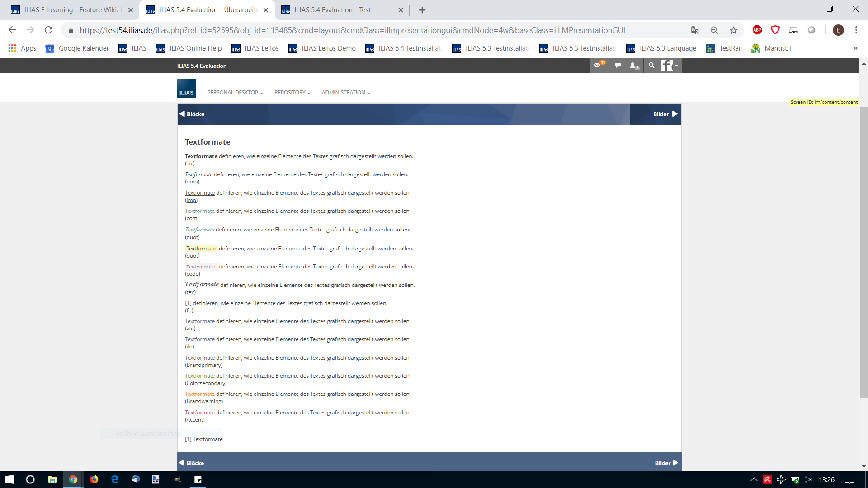The width and height of the screenshot is (868, 488).
Task: Open the ILIAS search magnifier icon
Action: pos(651,66)
